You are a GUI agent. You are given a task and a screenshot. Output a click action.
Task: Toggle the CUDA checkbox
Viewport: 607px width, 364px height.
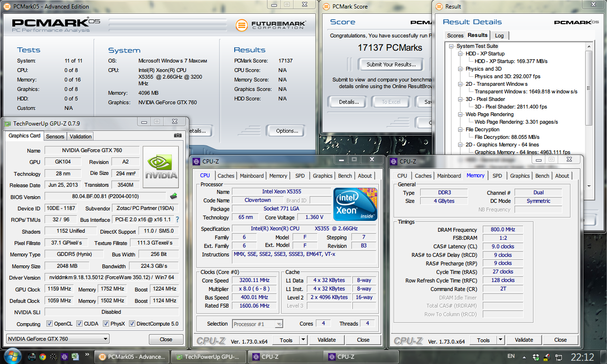point(79,324)
